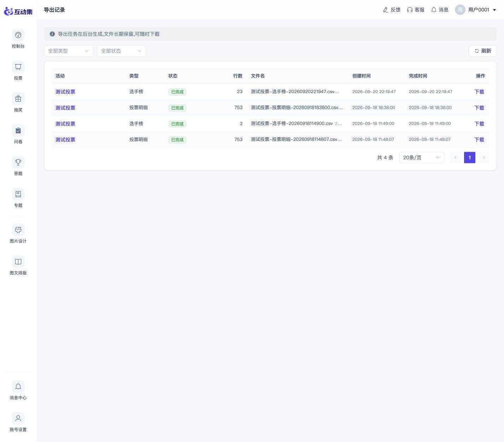Download the 20260918114807 投票明细 file
The image size is (504, 442).
(x=479, y=140)
